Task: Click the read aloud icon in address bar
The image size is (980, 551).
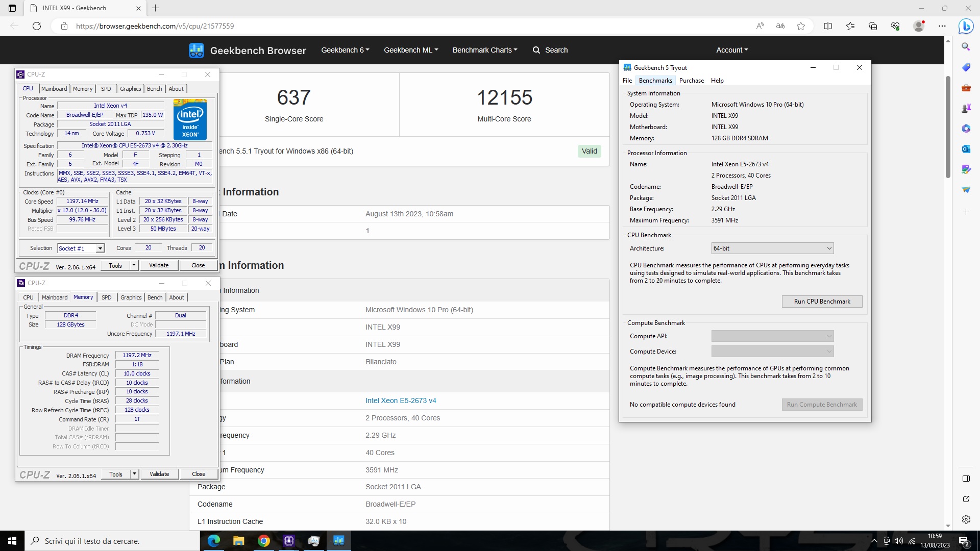Action: (x=760, y=26)
